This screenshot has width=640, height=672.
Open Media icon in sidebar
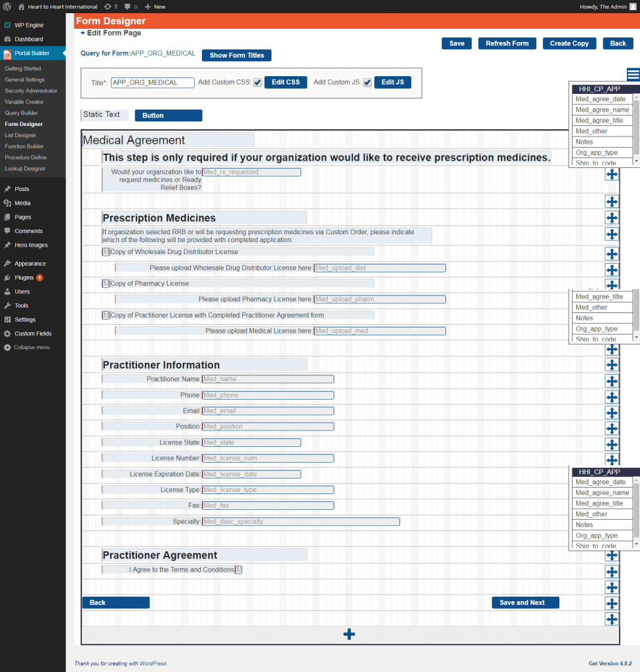[x=7, y=203]
